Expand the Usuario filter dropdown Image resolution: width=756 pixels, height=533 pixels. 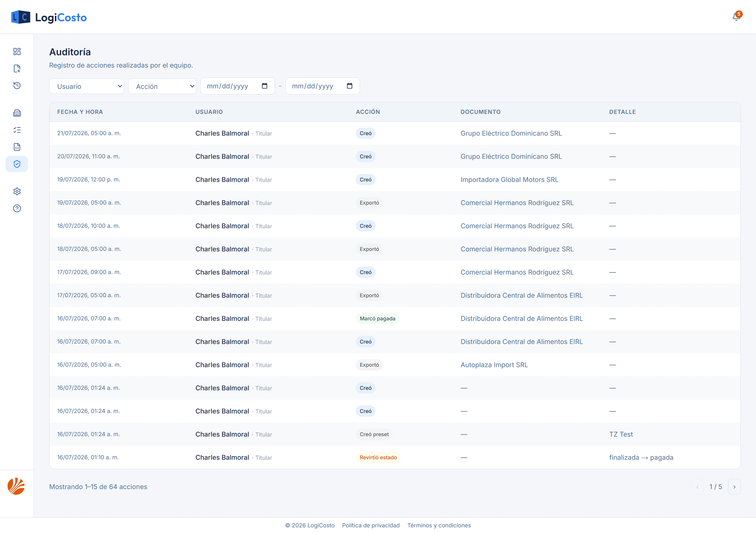click(87, 86)
